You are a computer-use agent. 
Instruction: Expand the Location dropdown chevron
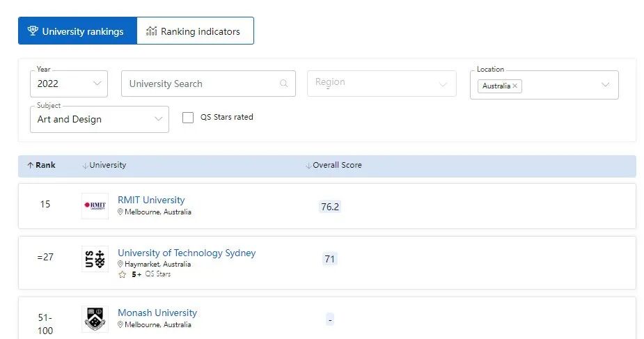click(x=605, y=85)
